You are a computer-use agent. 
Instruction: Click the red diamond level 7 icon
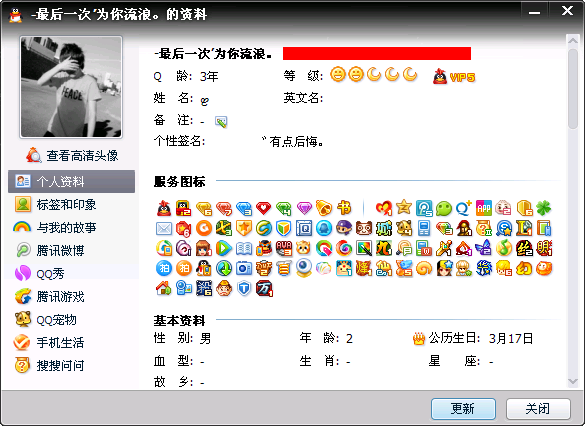click(223, 208)
